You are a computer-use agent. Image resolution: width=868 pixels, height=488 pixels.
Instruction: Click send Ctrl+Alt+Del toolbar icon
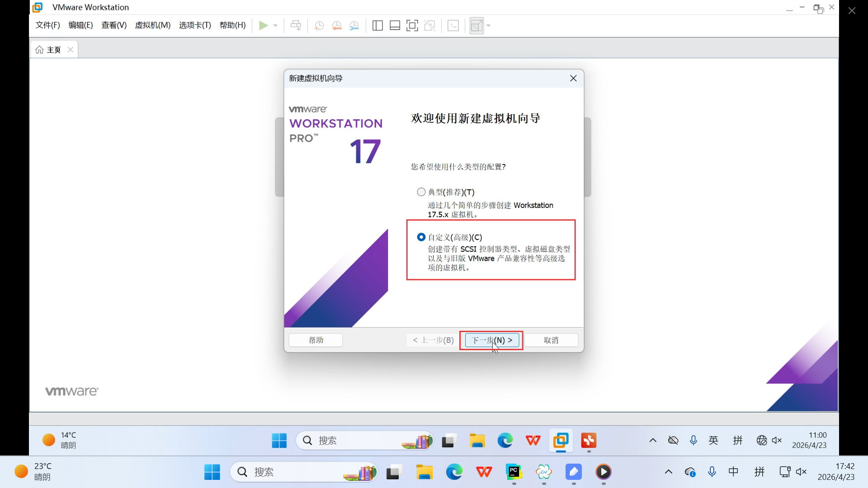point(296,26)
